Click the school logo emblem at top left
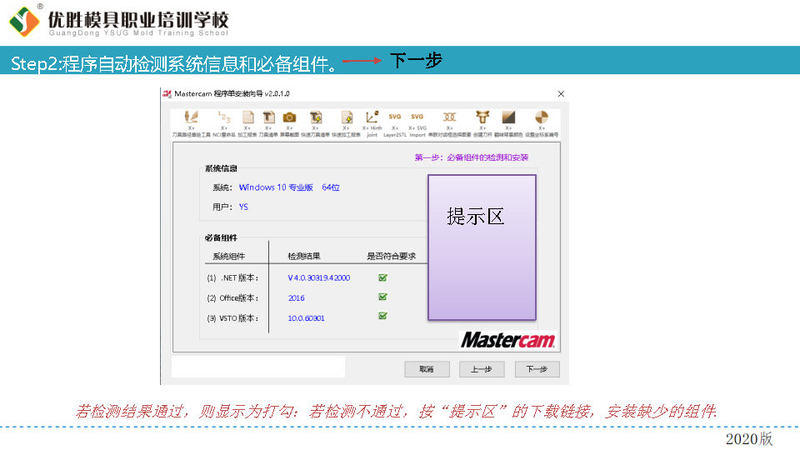Viewport: 800px width, 450px height. point(24,20)
